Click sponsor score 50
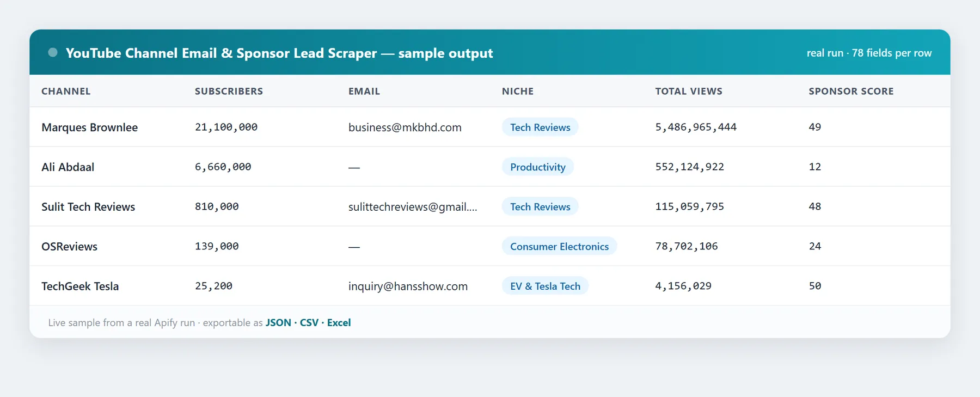This screenshot has width=980, height=397. (x=814, y=286)
